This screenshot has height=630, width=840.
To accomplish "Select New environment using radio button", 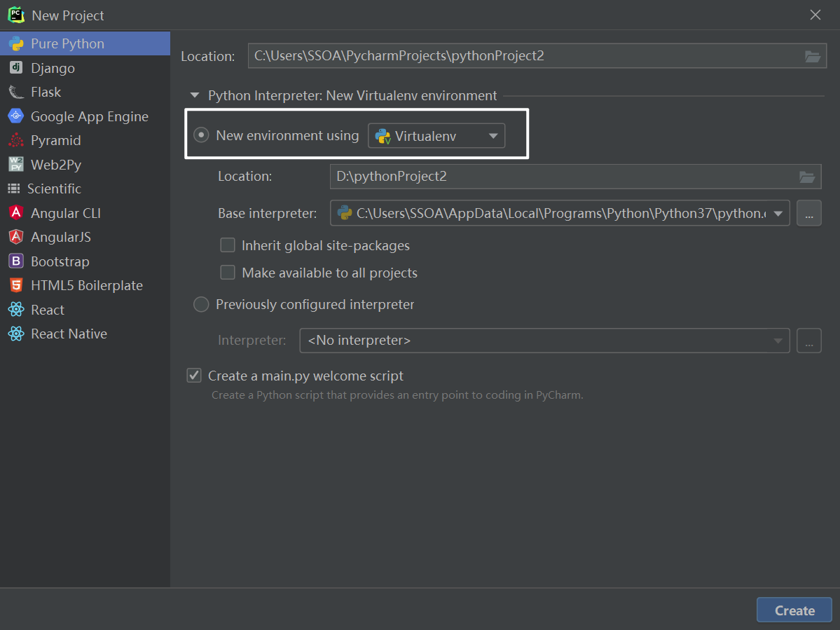I will tap(201, 135).
